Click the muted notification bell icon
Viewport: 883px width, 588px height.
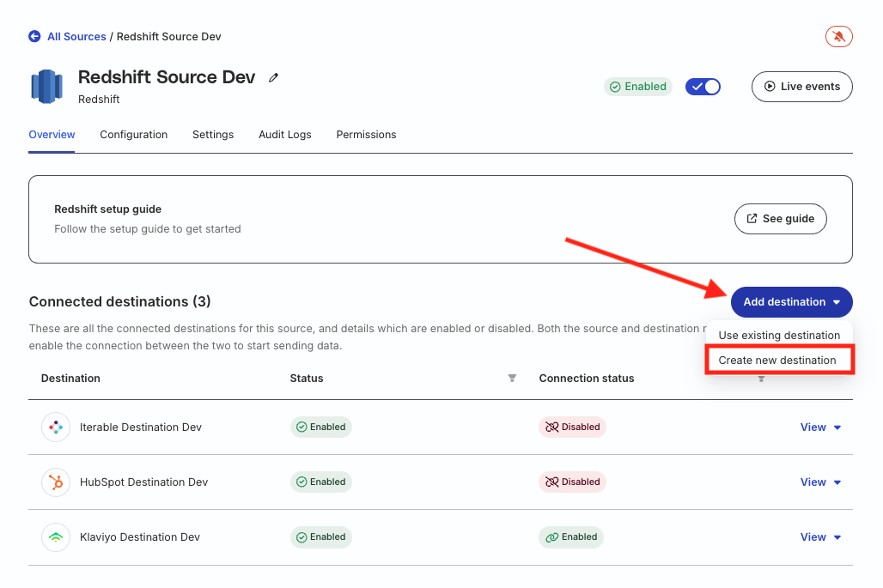coord(838,36)
